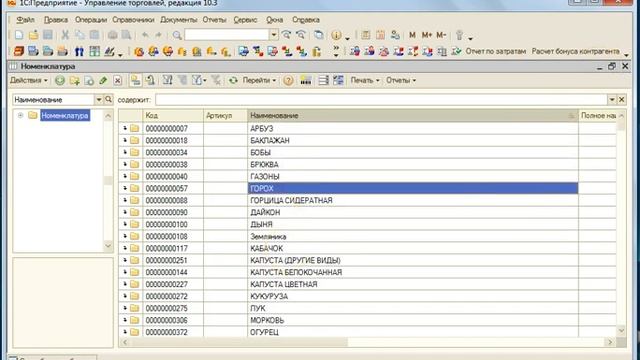Image resolution: width=640 pixels, height=360 pixels.
Task: Click the Артикул column header
Action: 225,116
